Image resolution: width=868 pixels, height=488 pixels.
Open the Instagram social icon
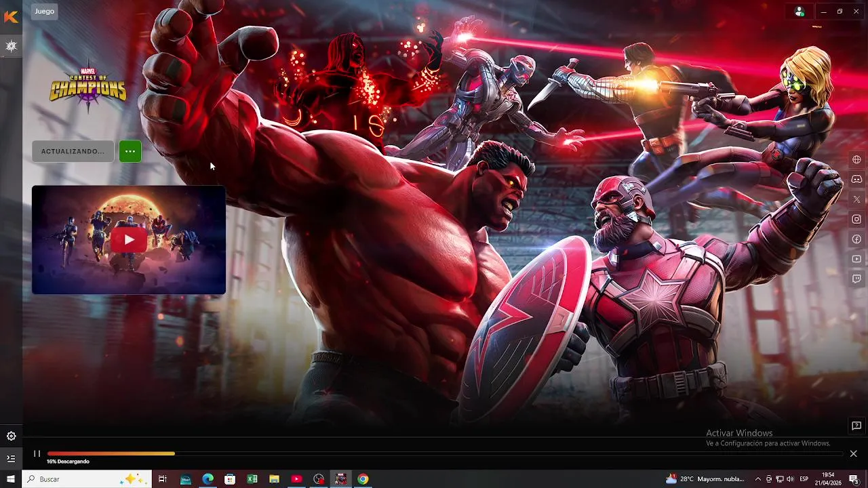point(856,219)
